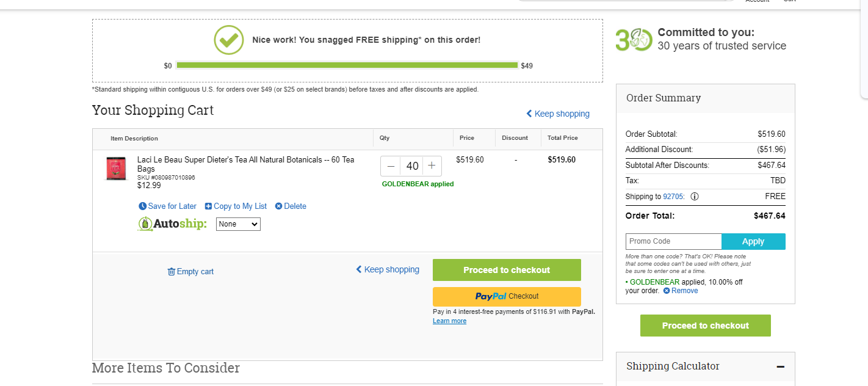The height and width of the screenshot is (386, 868).
Task: Increase quantity with the plus button
Action: (x=432, y=166)
